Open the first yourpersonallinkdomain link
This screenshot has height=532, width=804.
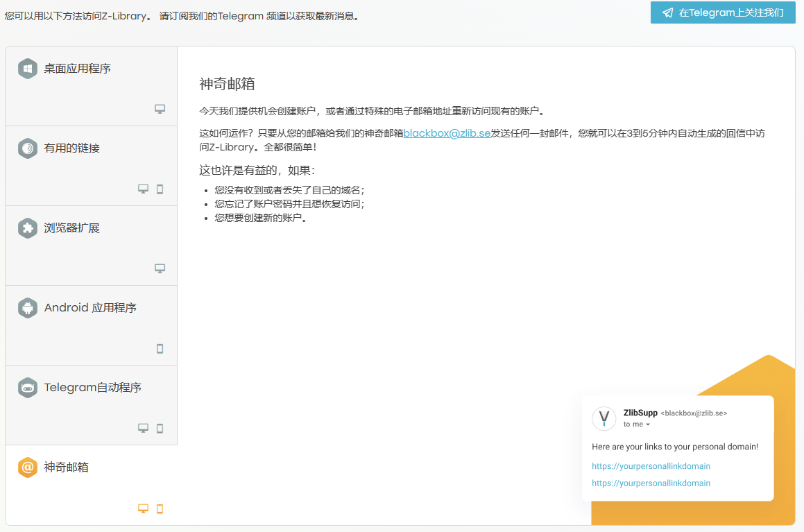click(x=651, y=466)
